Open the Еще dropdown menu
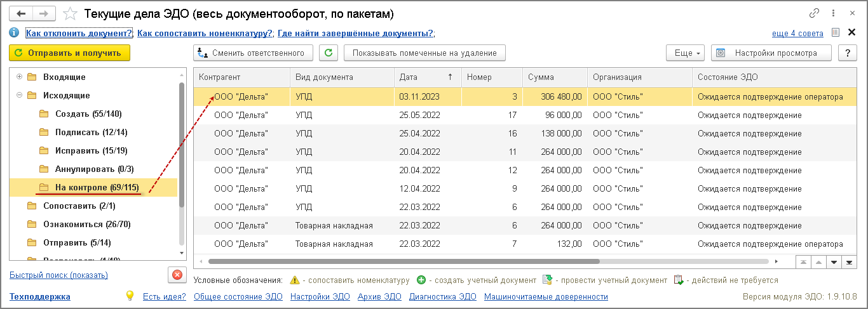The height and width of the screenshot is (309, 868). [x=686, y=53]
